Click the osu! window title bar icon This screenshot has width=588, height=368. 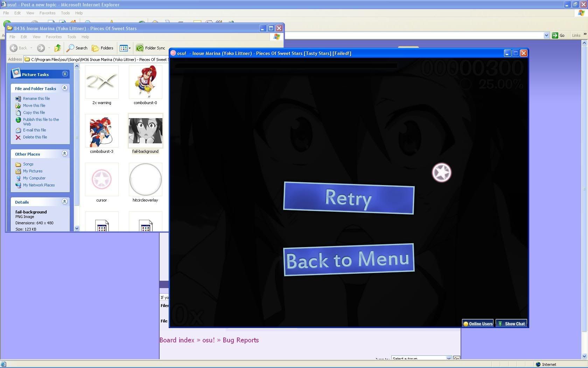click(173, 53)
